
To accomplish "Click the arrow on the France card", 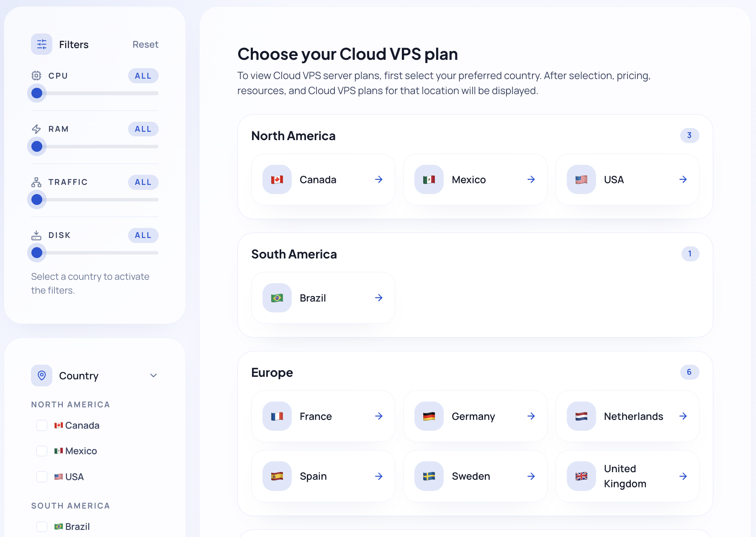I will pyautogui.click(x=379, y=416).
